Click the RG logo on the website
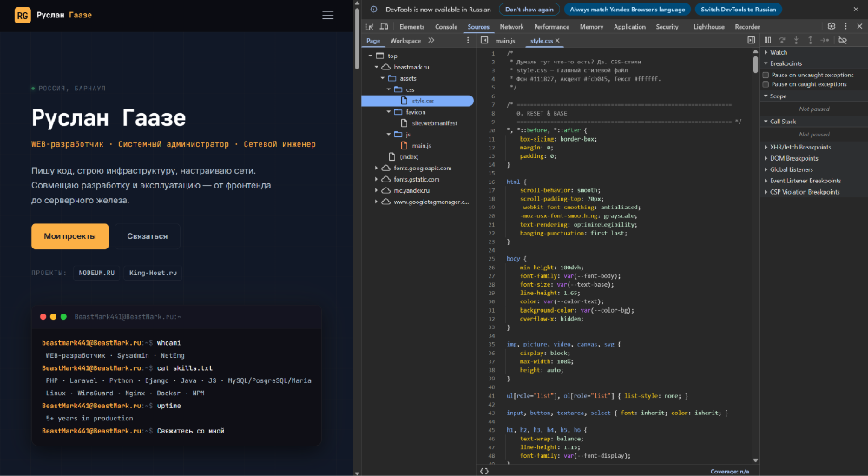The image size is (868, 476). click(x=23, y=16)
